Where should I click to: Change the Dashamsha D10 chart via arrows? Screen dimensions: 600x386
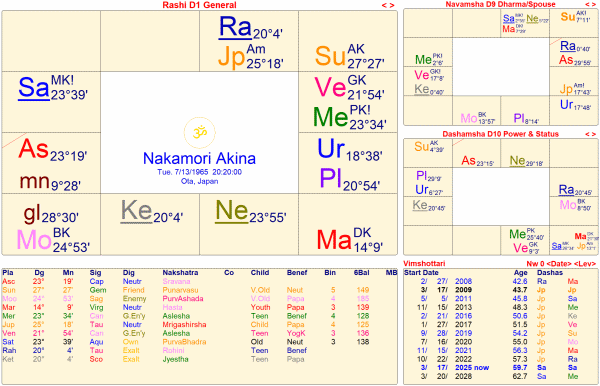(590, 134)
